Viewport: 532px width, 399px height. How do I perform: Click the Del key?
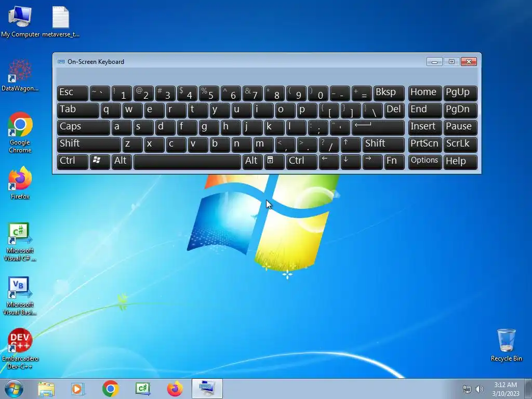pyautogui.click(x=394, y=110)
